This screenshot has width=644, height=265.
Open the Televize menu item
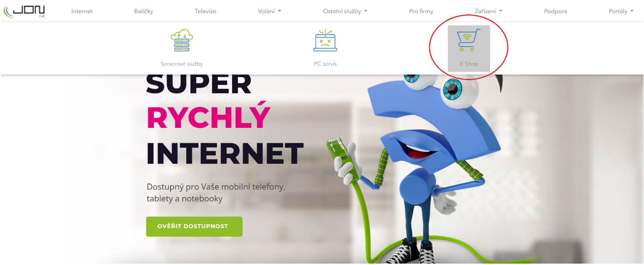coord(205,11)
